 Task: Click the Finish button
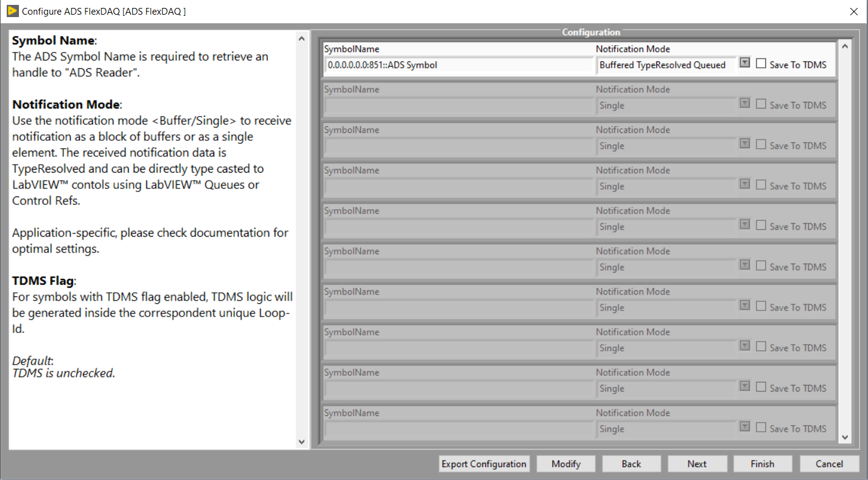click(x=762, y=464)
